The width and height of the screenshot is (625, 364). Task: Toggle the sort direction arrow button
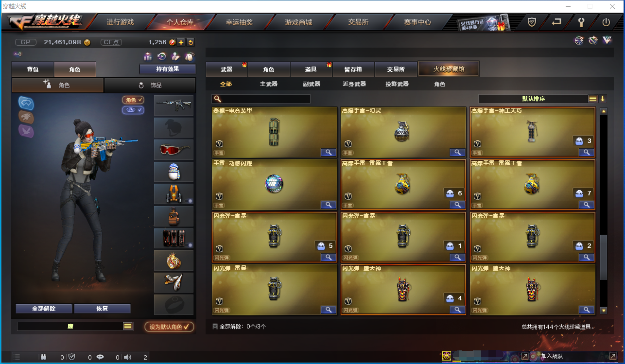[x=603, y=99]
